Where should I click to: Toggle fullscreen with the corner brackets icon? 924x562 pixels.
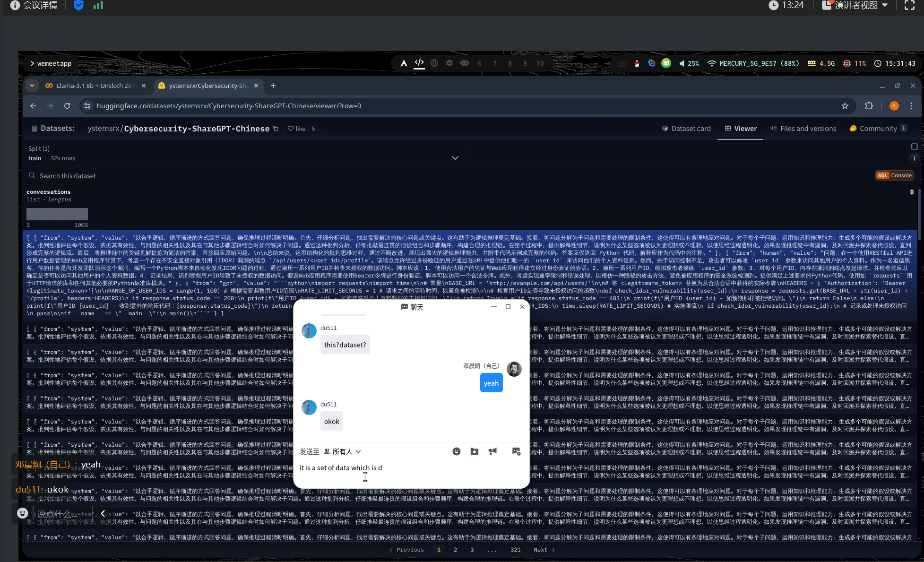coord(909,5)
